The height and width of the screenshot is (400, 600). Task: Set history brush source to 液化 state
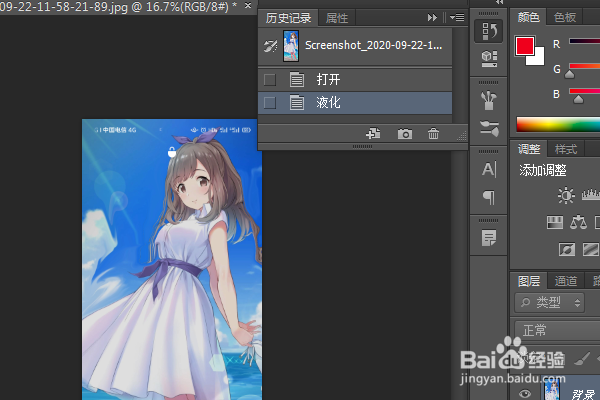[x=270, y=103]
